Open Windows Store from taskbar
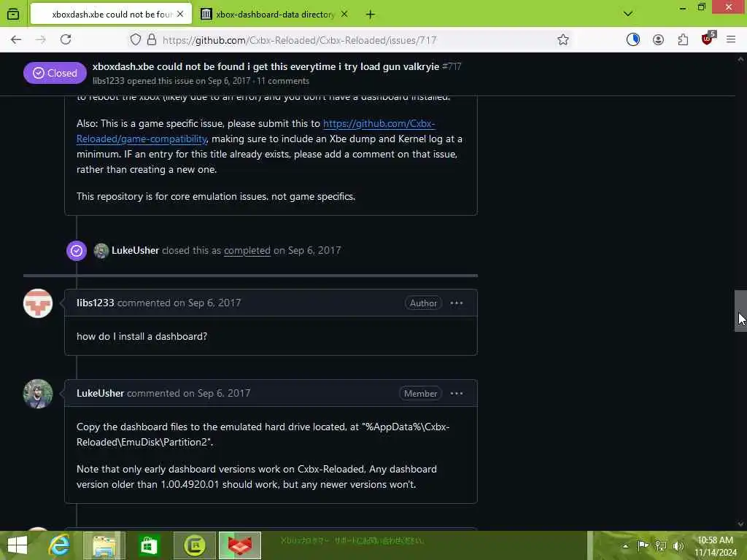This screenshot has height=560, width=747. tap(149, 545)
